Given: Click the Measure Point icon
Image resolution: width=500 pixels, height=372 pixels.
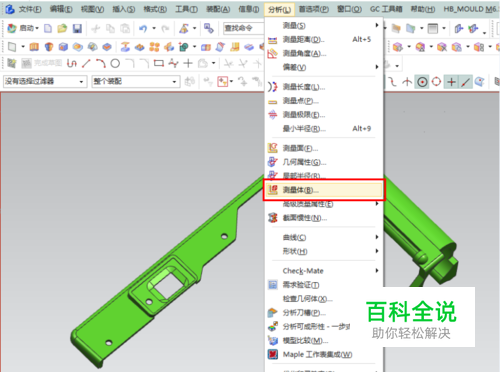Looking at the screenshot, I should [273, 101].
